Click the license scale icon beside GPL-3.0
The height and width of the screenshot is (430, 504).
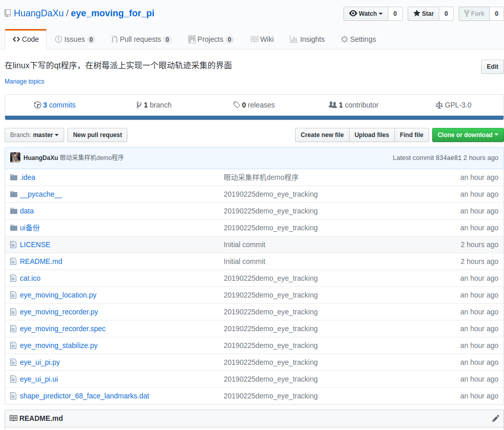(439, 105)
